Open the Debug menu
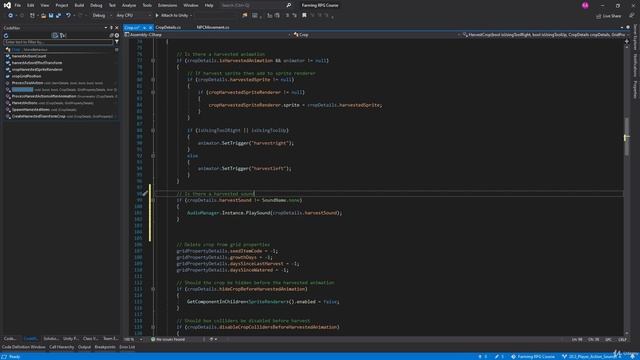Screen dimensions: 640x360 96,5
